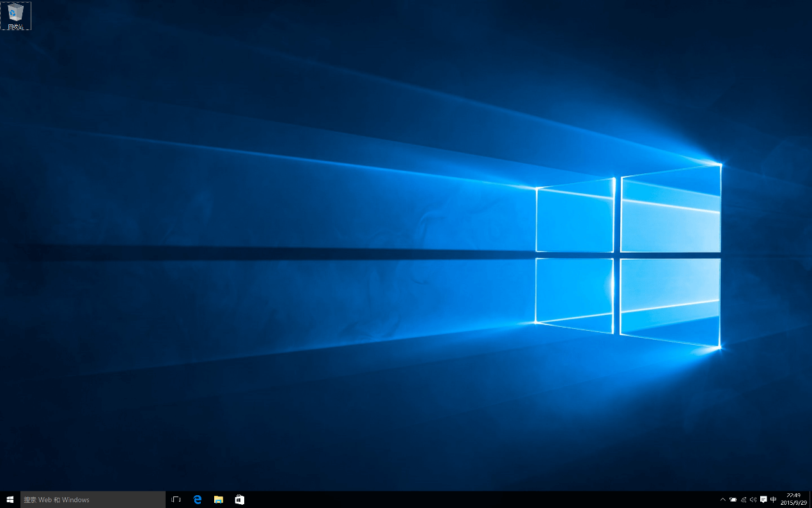Screen dimensions: 812x508
Task: Click the 22:49 clock time
Action: 793,495
